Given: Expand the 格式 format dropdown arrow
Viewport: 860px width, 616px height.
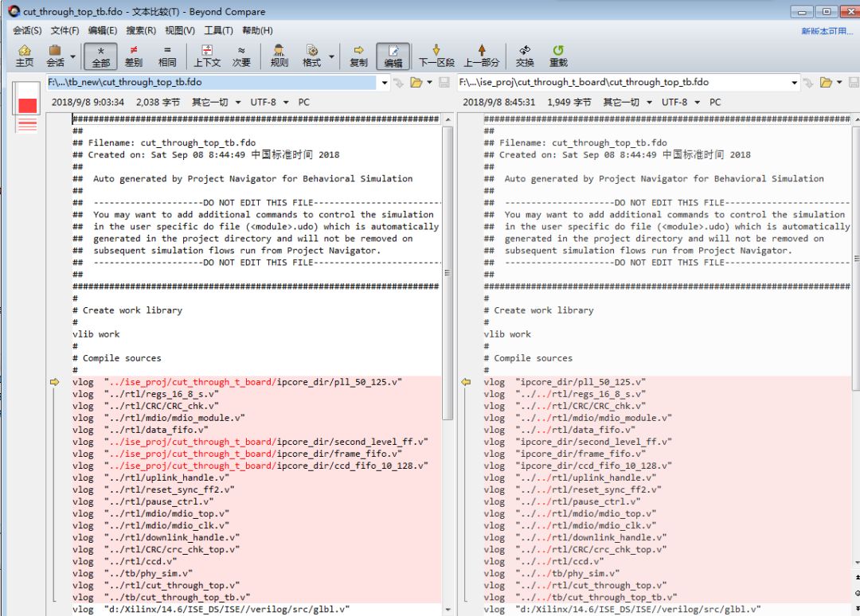Looking at the screenshot, I should pos(331,57).
